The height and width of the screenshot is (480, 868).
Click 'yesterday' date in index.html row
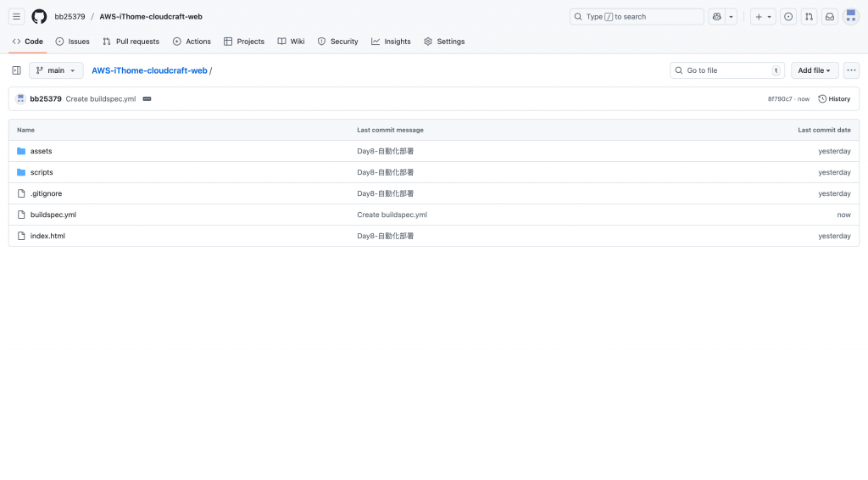click(x=834, y=236)
